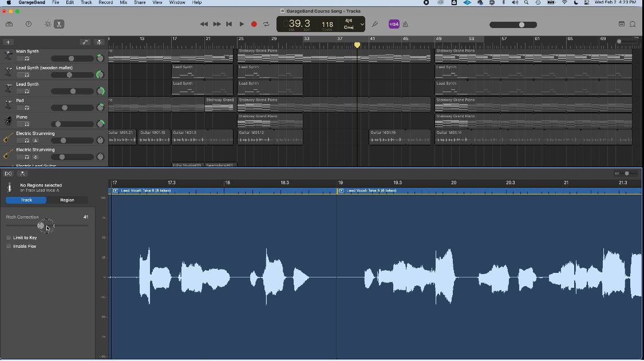Viewport: 644px width, 361px height.
Task: Click the 118 tempo value
Action: tap(327, 25)
